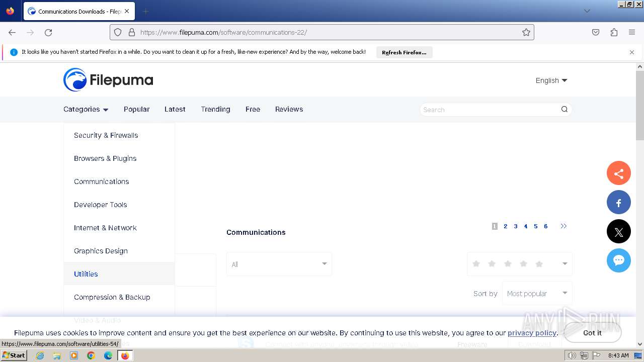Select Developer Tools category
The height and width of the screenshot is (362, 644).
[119, 205]
